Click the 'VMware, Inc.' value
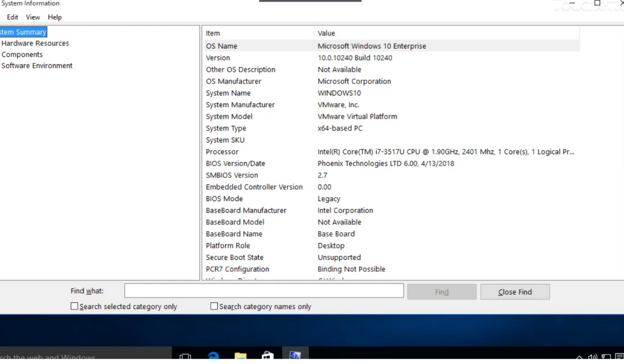Screen dimensions: 624x364 (x=339, y=105)
